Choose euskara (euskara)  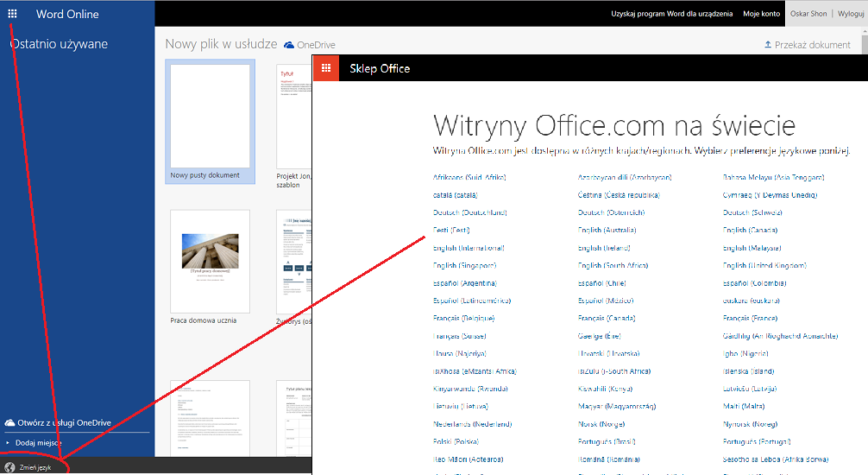(x=752, y=301)
